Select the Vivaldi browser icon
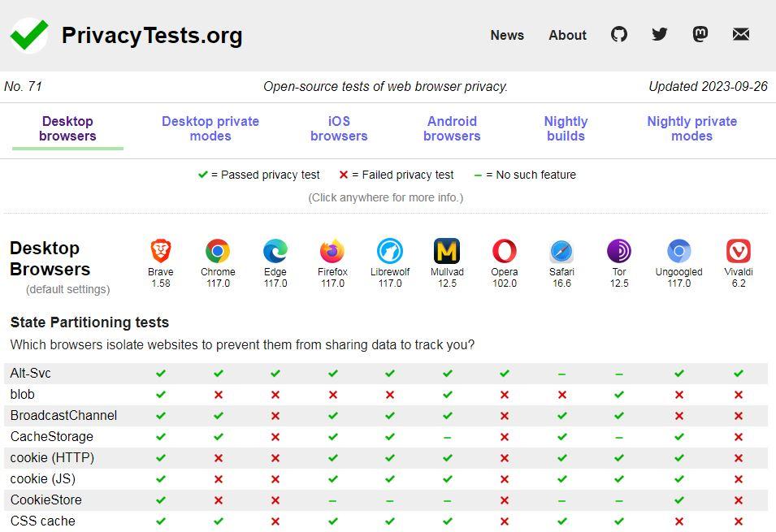The width and height of the screenshot is (776, 532). point(739,251)
